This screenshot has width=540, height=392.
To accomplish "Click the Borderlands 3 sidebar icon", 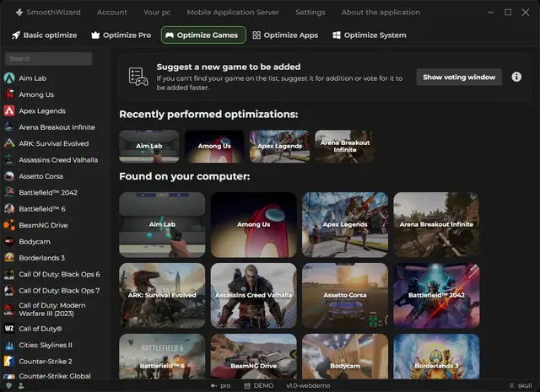I will 9,258.
